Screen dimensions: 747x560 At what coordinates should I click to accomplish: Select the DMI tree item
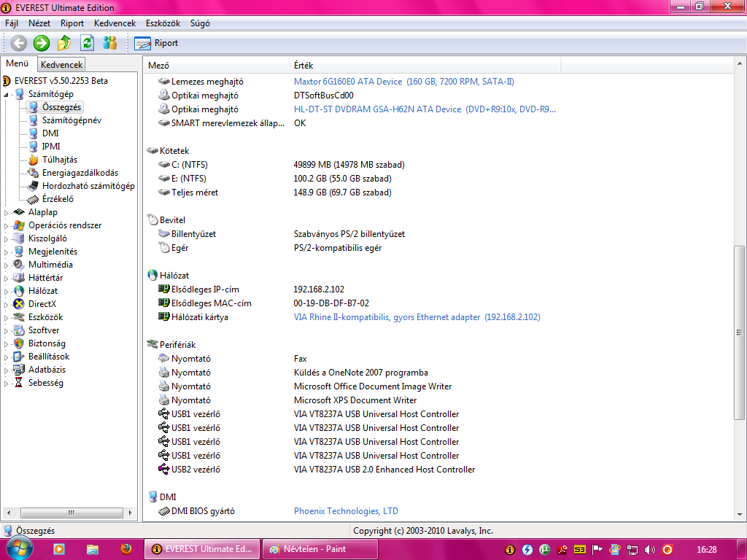pos(50,133)
